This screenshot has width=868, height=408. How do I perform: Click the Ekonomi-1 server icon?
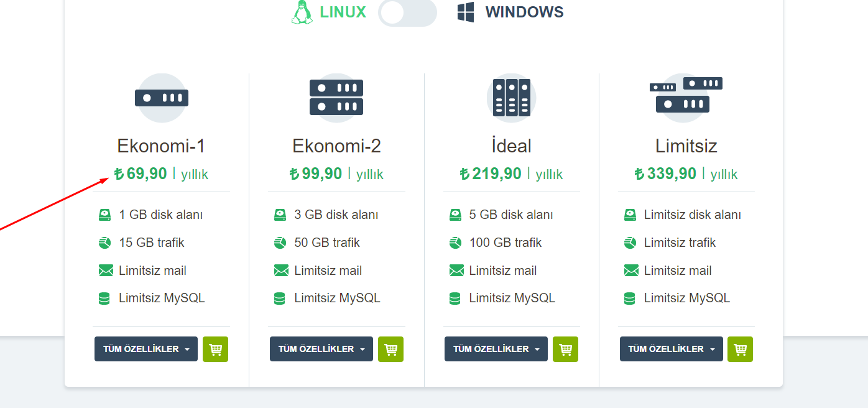[162, 98]
